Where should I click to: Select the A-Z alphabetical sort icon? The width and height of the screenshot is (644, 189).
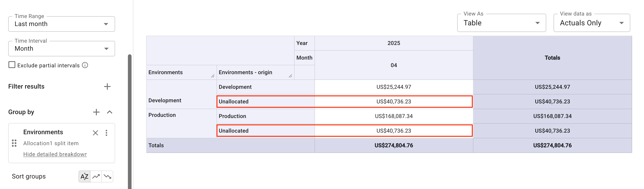point(84,176)
